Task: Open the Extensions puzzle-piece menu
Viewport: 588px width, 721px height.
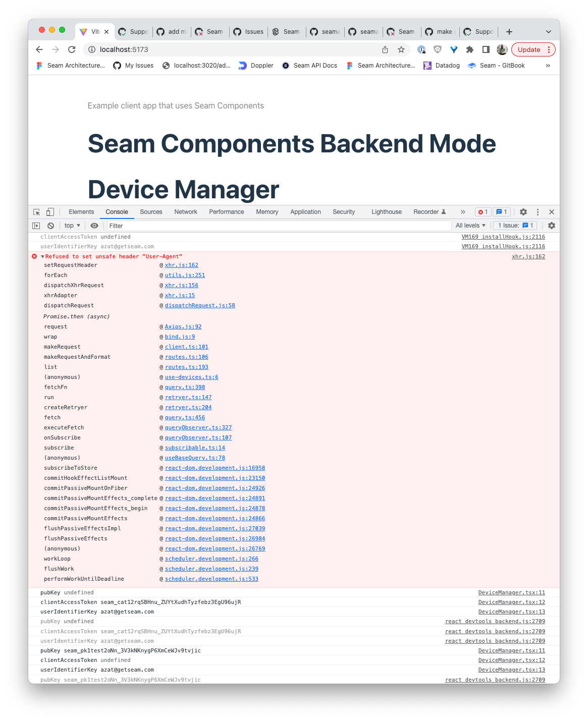Action: pos(470,49)
